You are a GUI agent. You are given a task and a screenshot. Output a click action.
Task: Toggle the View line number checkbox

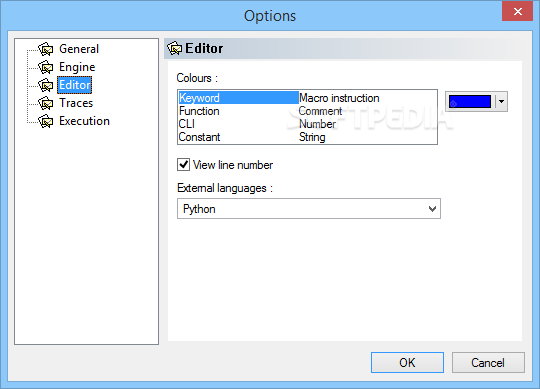183,165
